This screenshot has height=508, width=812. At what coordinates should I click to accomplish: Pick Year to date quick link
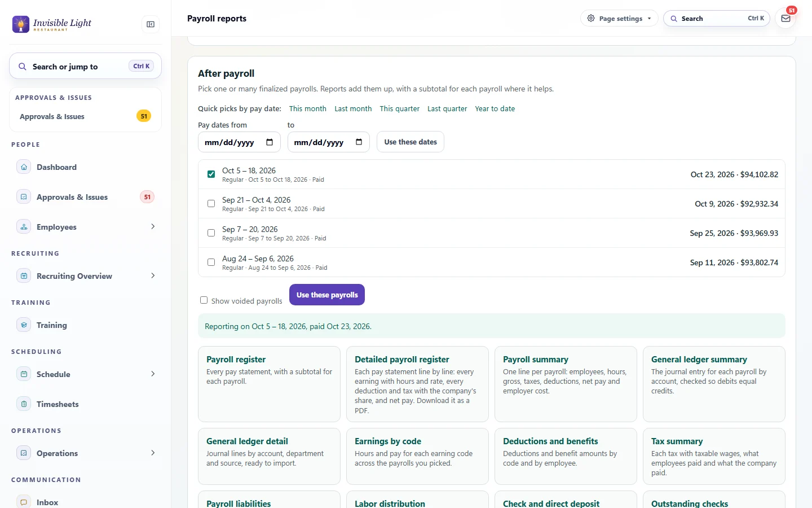[495, 109]
